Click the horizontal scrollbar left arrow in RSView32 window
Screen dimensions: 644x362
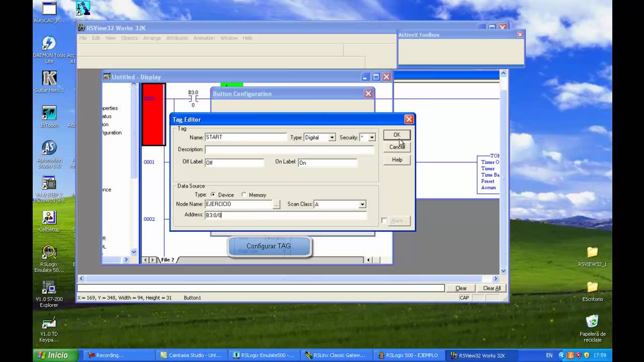(81, 279)
